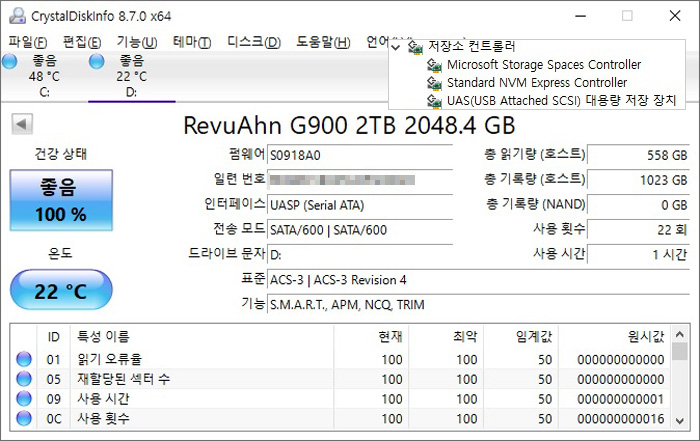Open the 도움말(H) menu
Image resolution: width=700 pixels, height=441 pixels.
pyautogui.click(x=323, y=42)
